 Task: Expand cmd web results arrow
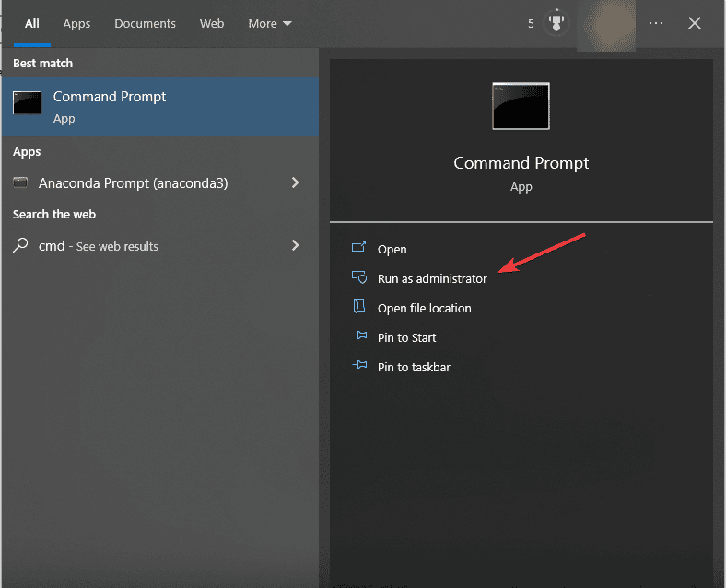[295, 245]
